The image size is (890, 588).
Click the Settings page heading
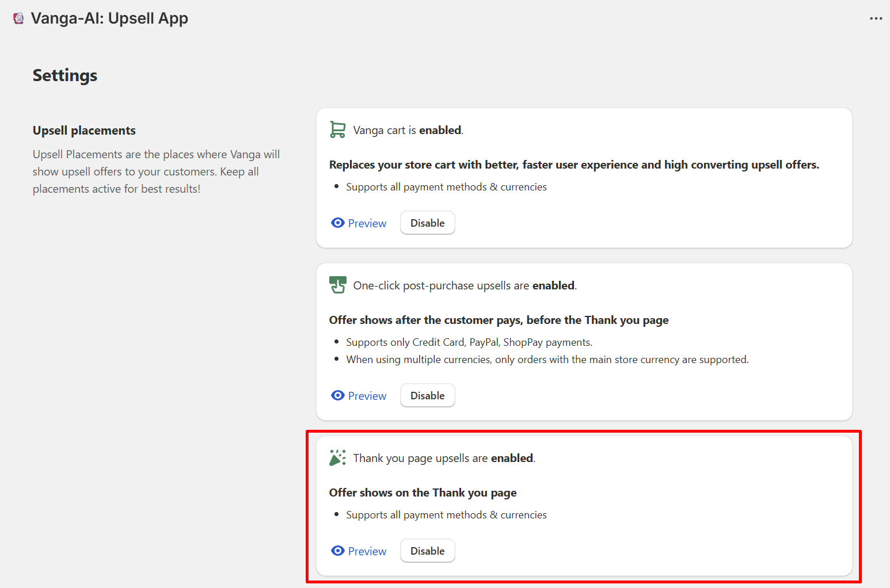(x=65, y=75)
